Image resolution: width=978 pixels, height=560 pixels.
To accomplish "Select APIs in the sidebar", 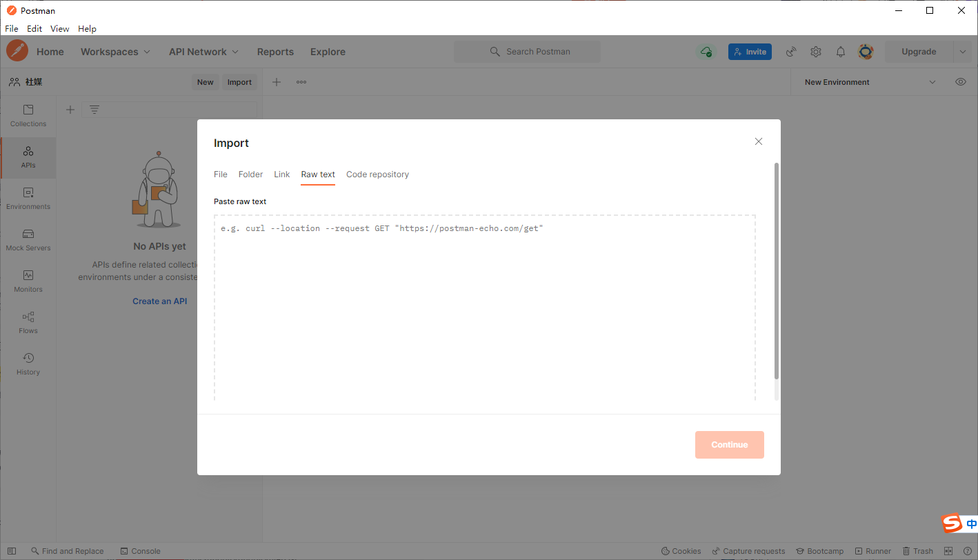I will coord(28,157).
